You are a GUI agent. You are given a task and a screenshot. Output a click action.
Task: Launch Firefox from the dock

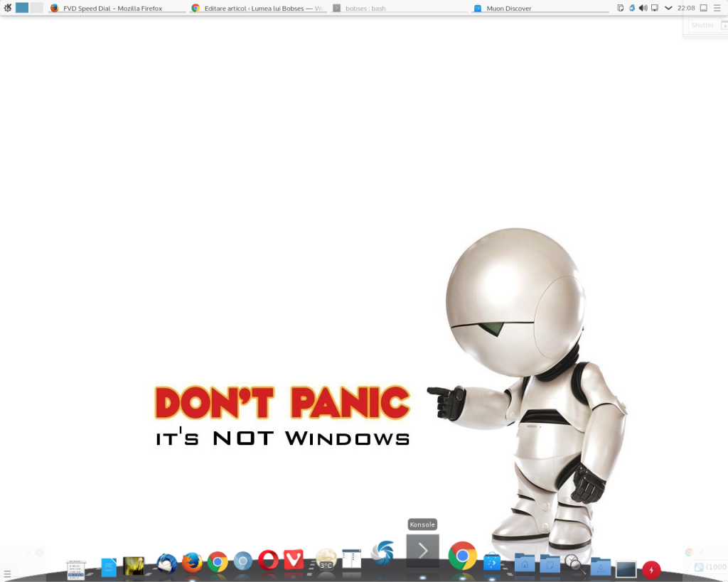click(x=192, y=563)
